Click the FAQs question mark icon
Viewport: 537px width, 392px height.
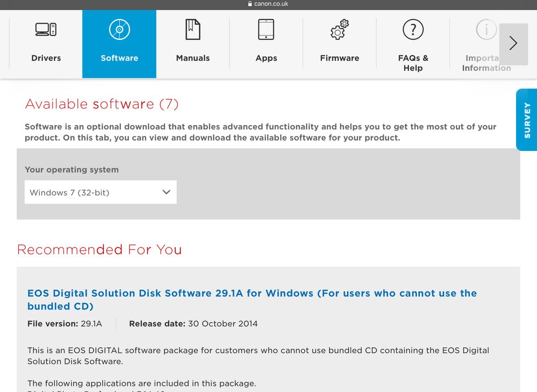pos(413,29)
